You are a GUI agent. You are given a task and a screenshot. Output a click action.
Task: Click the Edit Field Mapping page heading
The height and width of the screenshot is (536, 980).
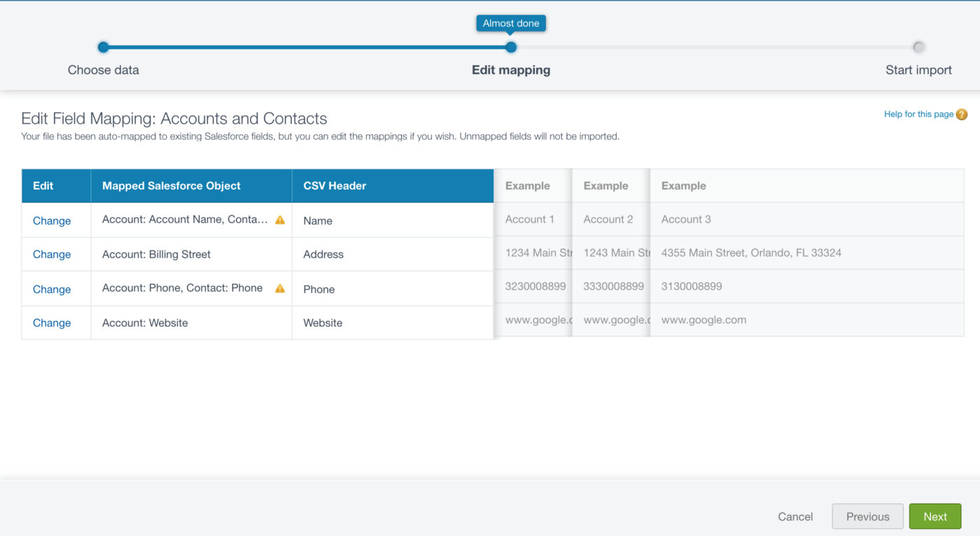(174, 118)
